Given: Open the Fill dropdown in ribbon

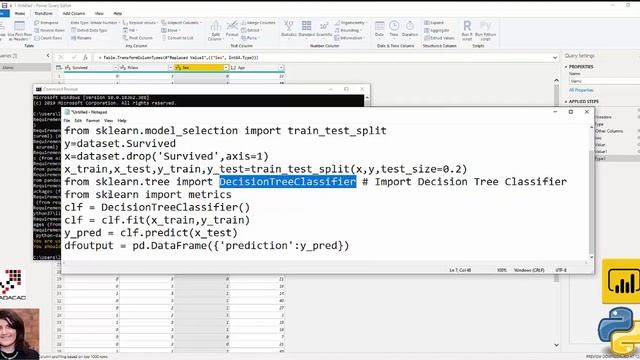Looking at the screenshot, I should (130, 30).
